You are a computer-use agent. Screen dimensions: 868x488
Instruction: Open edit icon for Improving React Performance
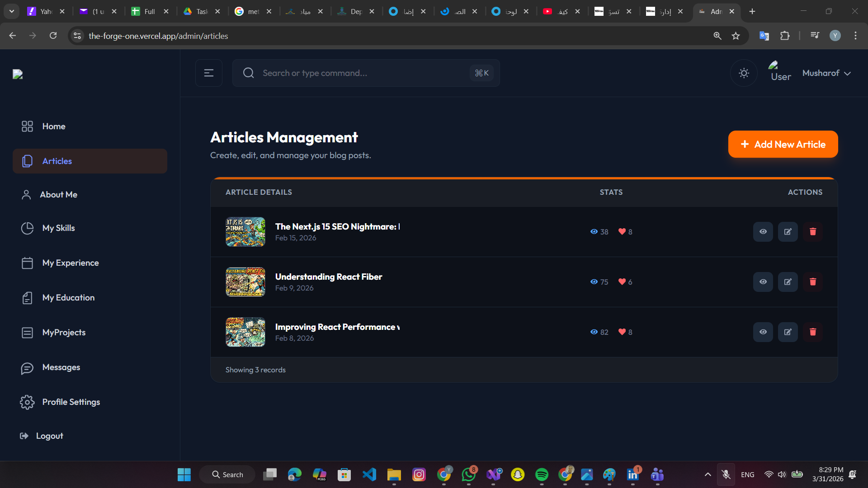pyautogui.click(x=788, y=332)
